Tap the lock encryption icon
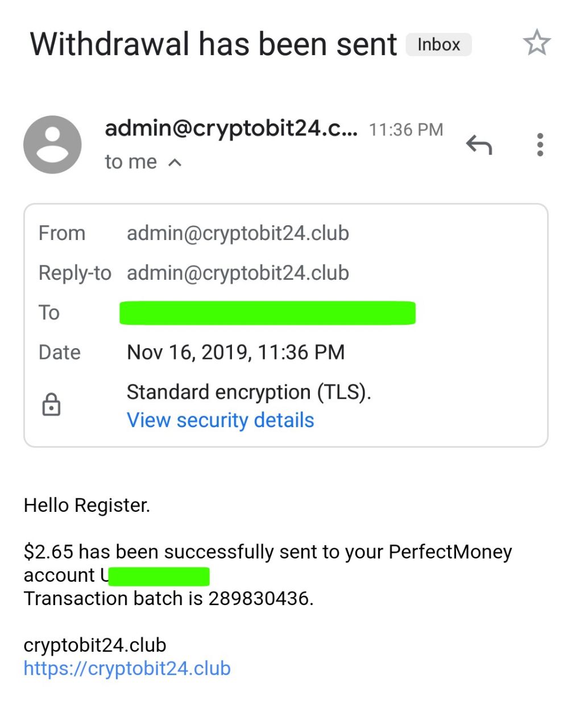 pyautogui.click(x=51, y=404)
